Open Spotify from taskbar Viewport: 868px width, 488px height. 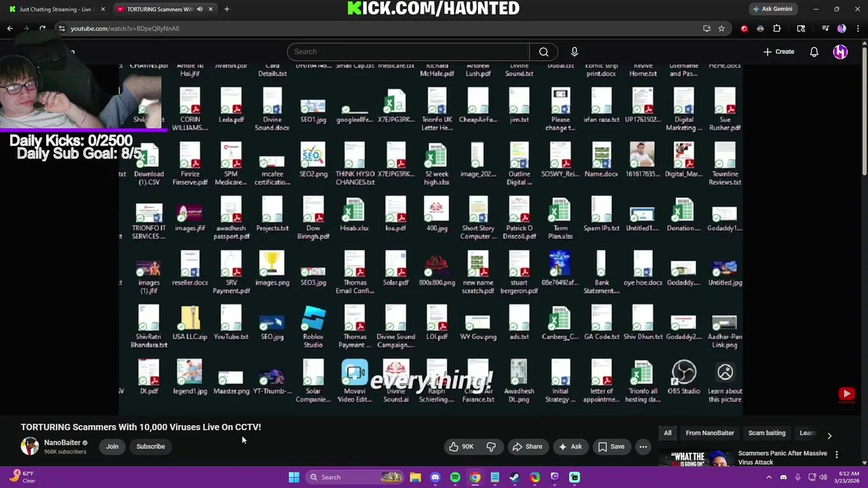point(455,477)
